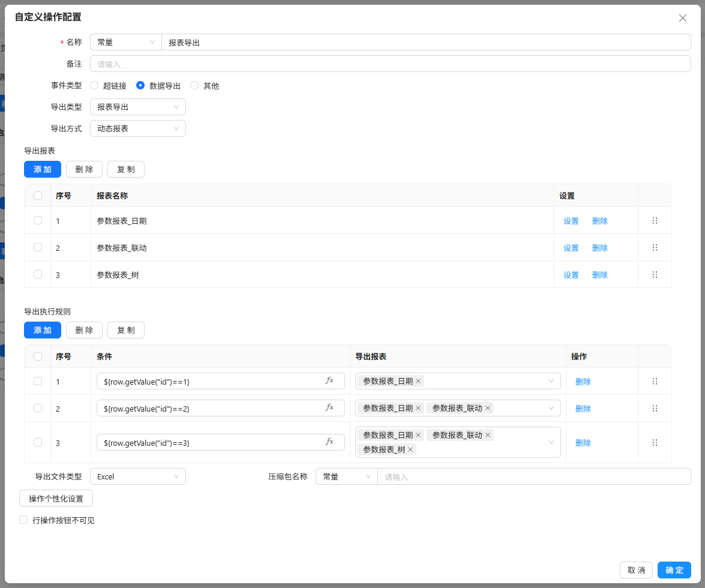Open 操作个性化设置

click(x=56, y=499)
